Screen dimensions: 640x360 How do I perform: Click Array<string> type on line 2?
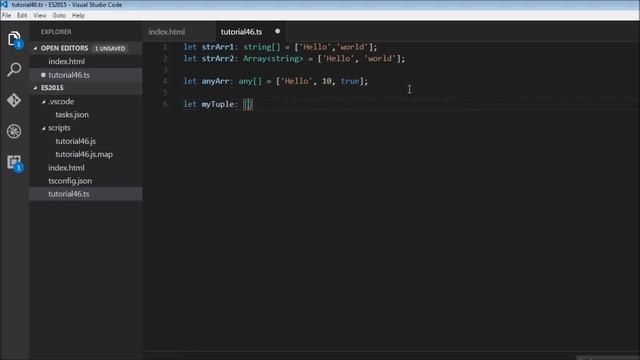tap(273, 58)
